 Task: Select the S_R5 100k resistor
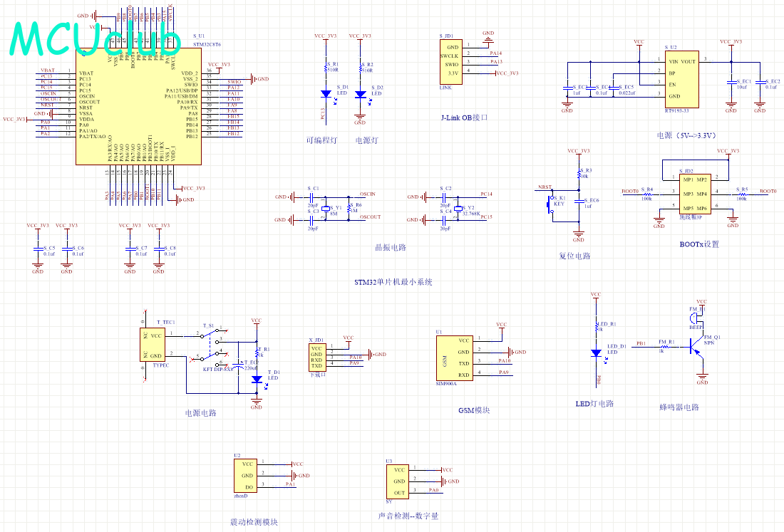[x=742, y=194]
